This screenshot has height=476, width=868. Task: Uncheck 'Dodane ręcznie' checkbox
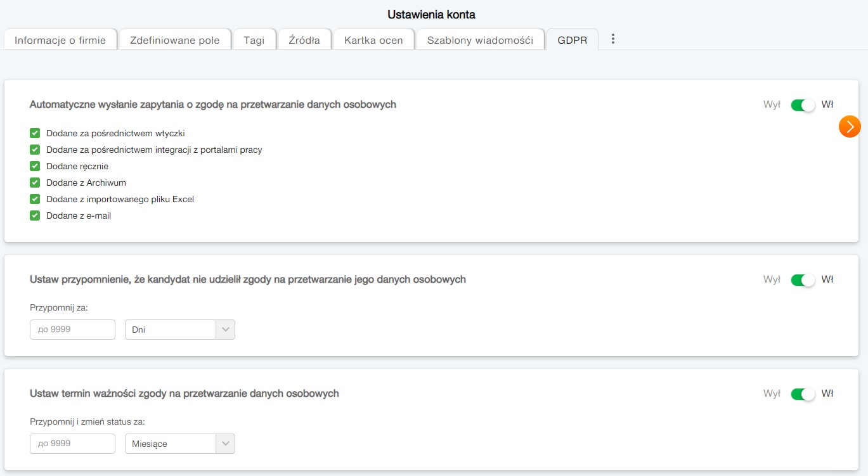tap(35, 167)
